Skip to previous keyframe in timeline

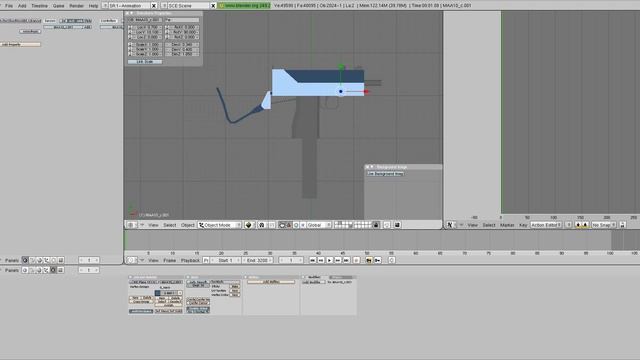click(321, 260)
